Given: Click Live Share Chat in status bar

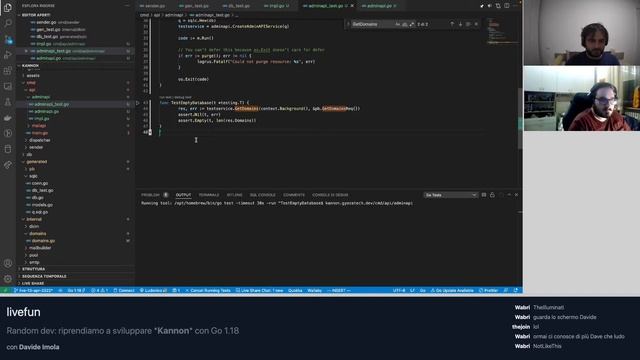Looking at the screenshot, I should 259,290.
